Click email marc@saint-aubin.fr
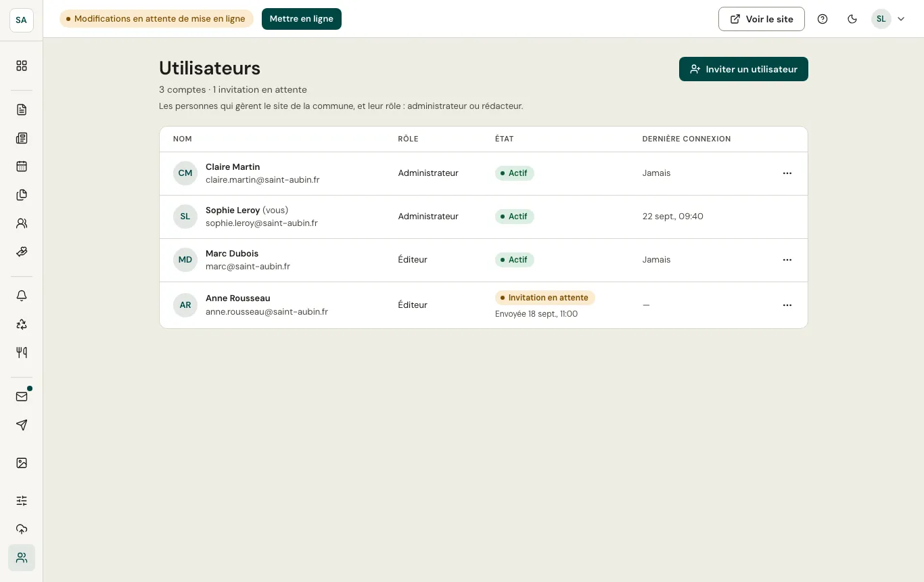The image size is (924, 582). pos(248,267)
